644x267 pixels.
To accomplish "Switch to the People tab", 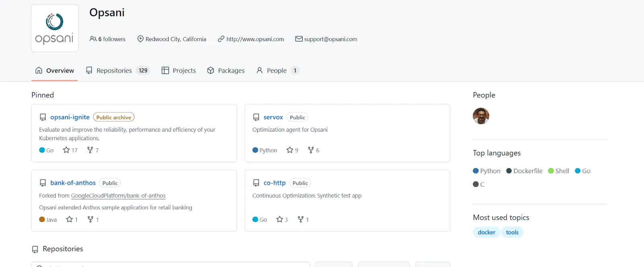I will 278,70.
